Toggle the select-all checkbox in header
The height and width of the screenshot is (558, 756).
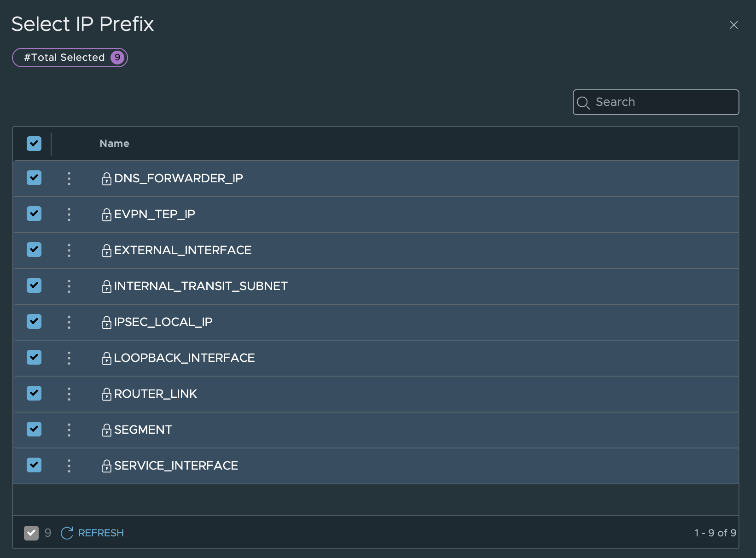point(34,144)
